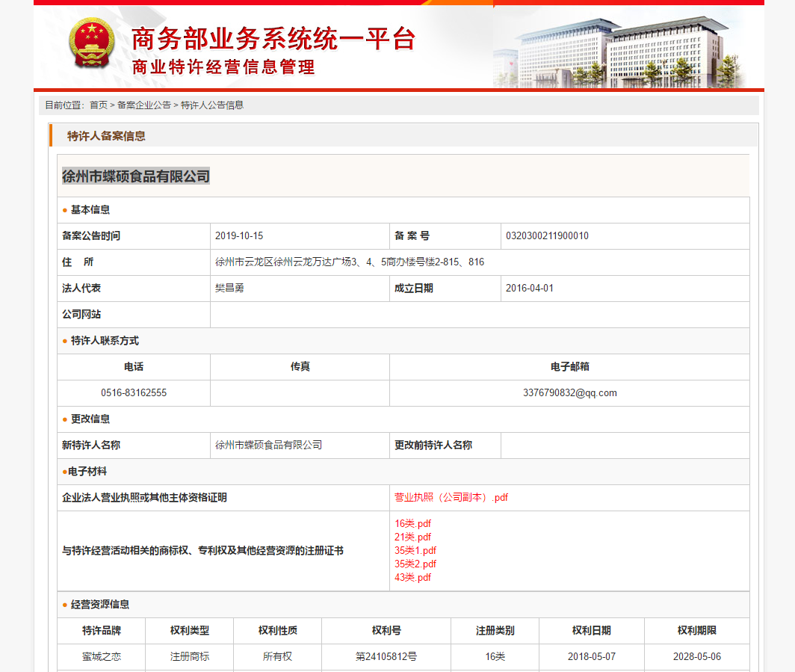
Task: Click the 更改前特许人名称 label
Action: tap(433, 446)
